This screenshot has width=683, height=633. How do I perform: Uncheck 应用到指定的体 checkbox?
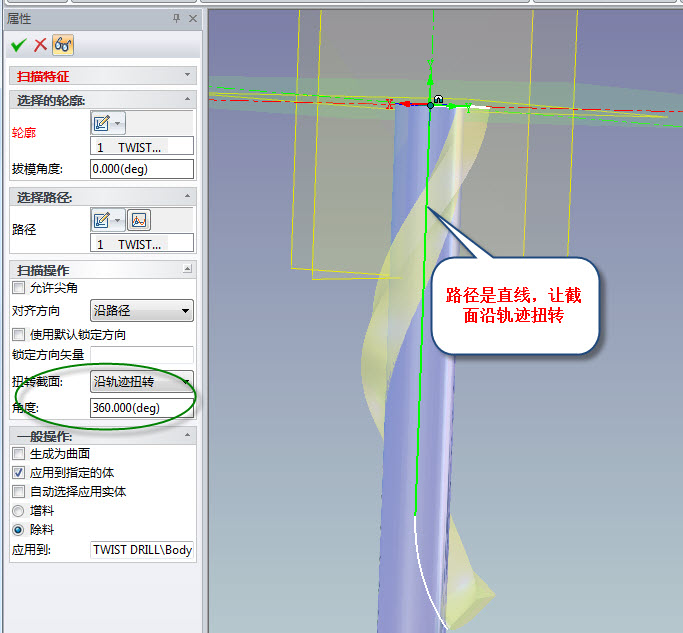[x=18, y=472]
